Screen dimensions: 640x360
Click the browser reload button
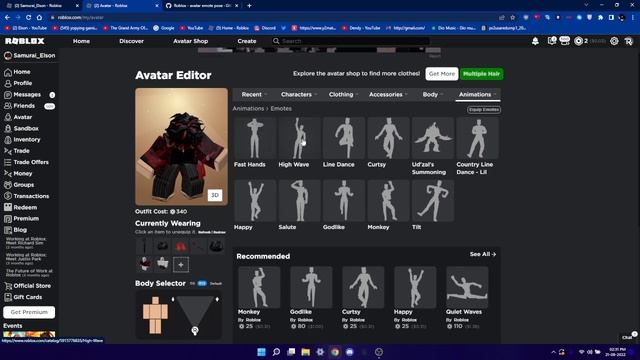[x=28, y=18]
